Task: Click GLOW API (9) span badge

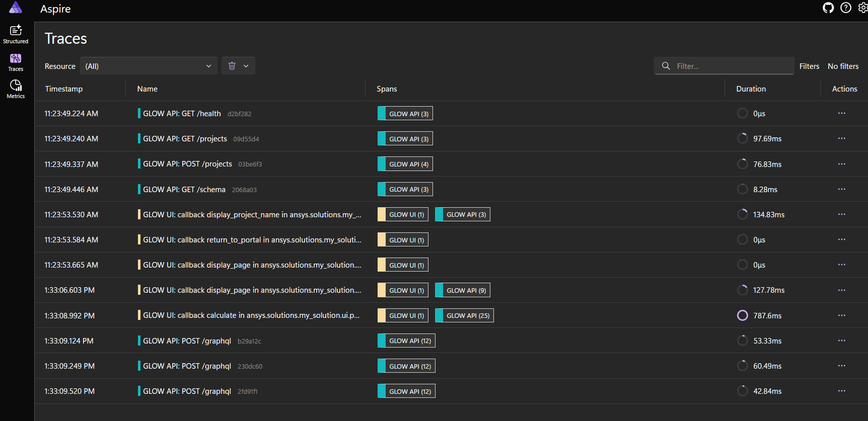Action: pyautogui.click(x=463, y=290)
